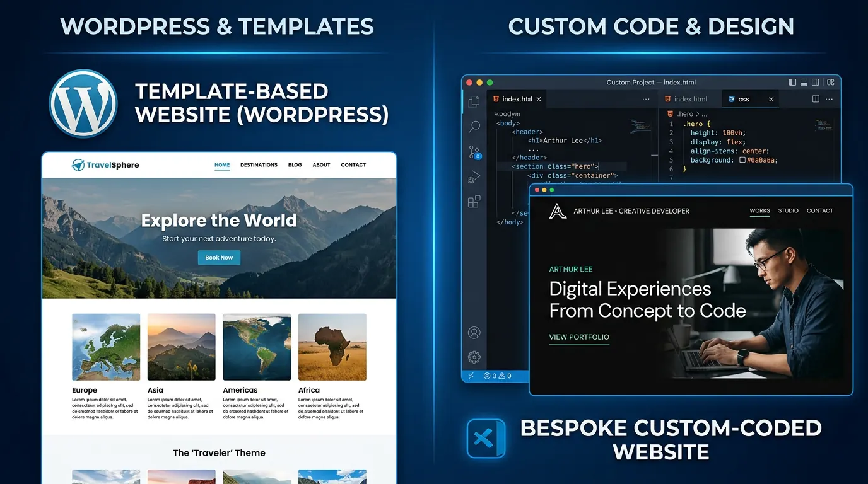Open the Americas destination image
The height and width of the screenshot is (484, 868).
257,347
